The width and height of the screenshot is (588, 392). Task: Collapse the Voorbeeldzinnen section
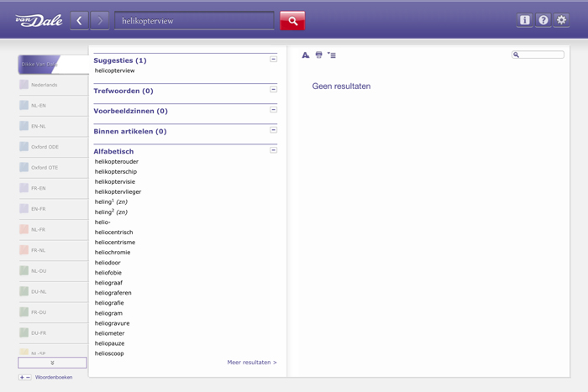click(273, 110)
